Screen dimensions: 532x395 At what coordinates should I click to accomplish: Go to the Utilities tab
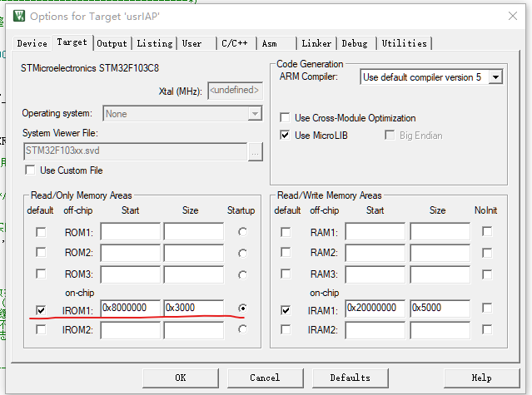click(x=404, y=43)
